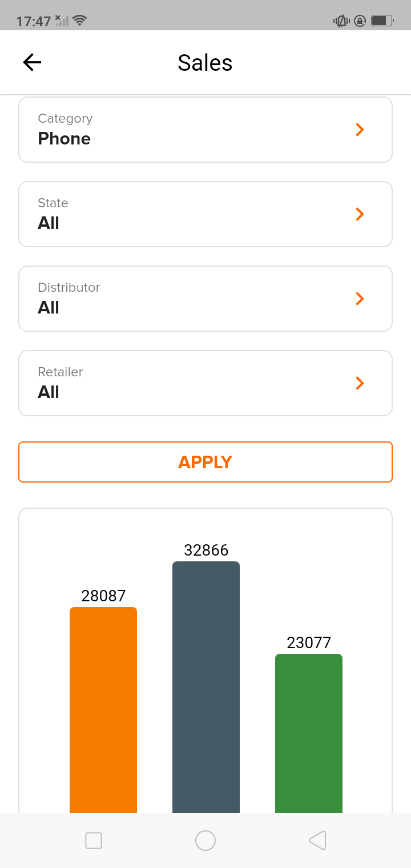The width and height of the screenshot is (411, 868).
Task: Open the Retailer All selector
Action: 205,383
